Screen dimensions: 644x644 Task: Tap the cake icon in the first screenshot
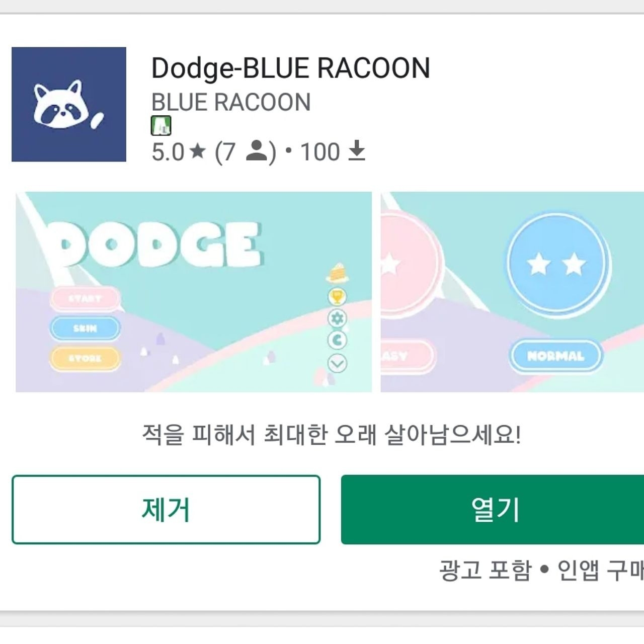(x=338, y=272)
